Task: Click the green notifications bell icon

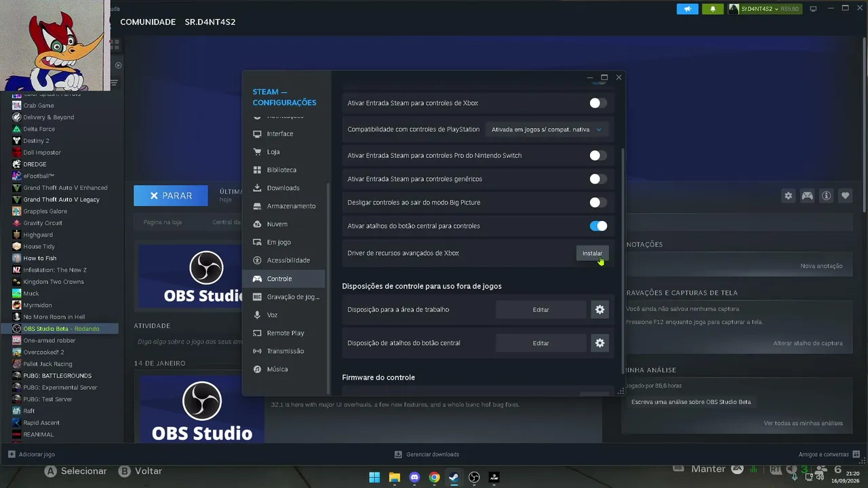Action: 713,9
